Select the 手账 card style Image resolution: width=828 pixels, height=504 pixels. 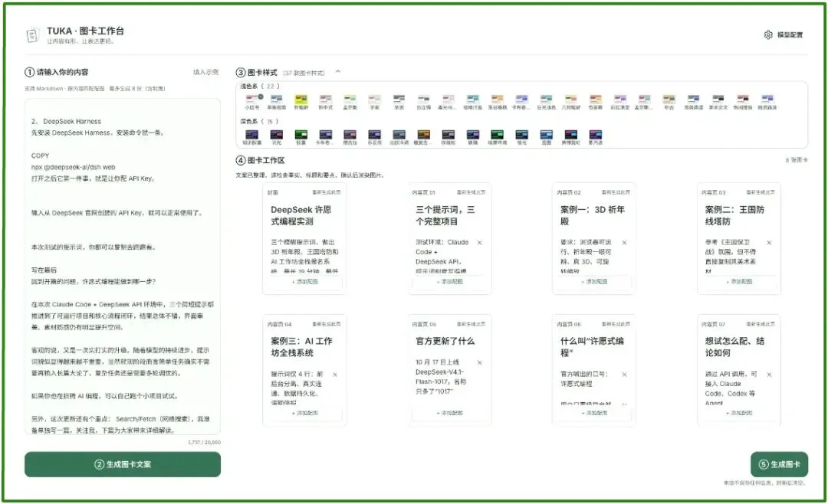pyautogui.click(x=374, y=102)
